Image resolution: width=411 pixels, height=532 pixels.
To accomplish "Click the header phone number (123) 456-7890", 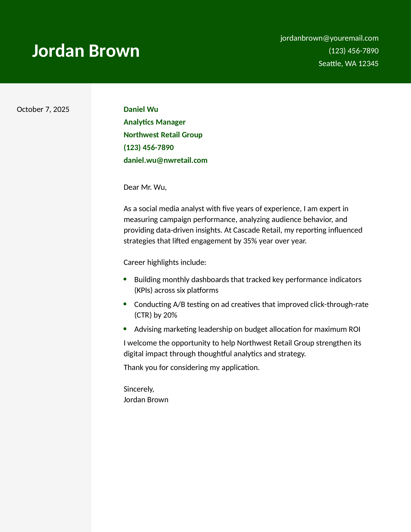I will [353, 51].
